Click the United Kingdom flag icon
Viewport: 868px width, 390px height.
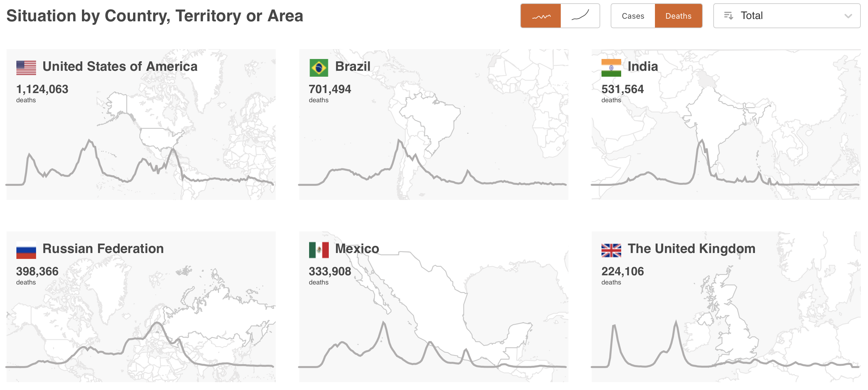pyautogui.click(x=611, y=250)
